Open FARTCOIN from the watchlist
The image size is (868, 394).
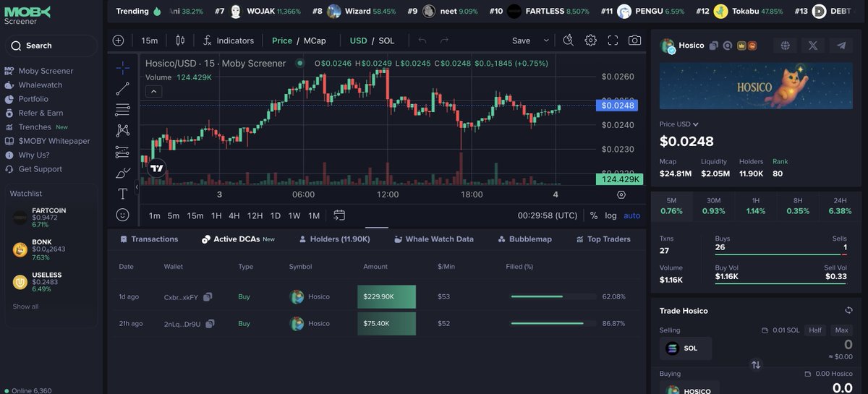pos(51,217)
